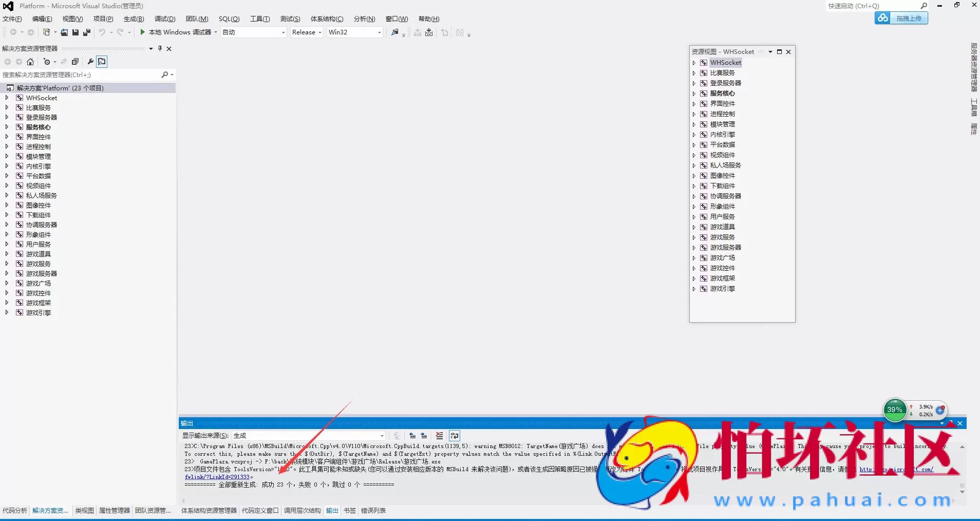Switch to the 错误列表 tab
This screenshot has height=521, width=980.
coord(373,511)
